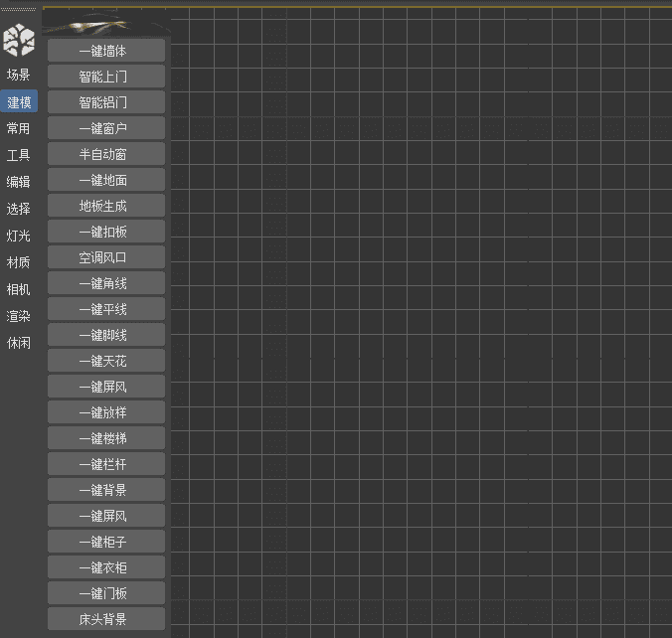Run the 床头背景 tool
Viewport: 672px width, 638px height.
click(x=105, y=619)
